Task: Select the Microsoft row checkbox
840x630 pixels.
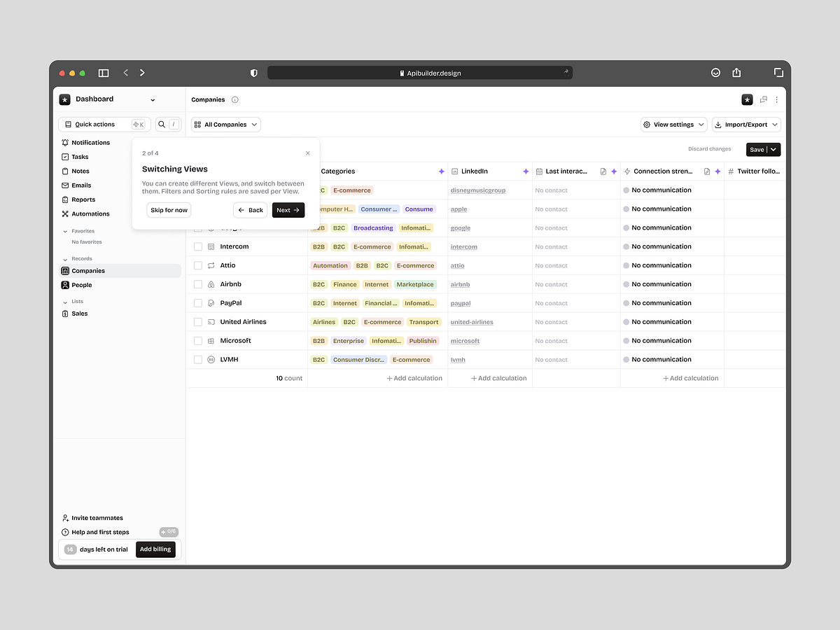Action: click(x=198, y=340)
